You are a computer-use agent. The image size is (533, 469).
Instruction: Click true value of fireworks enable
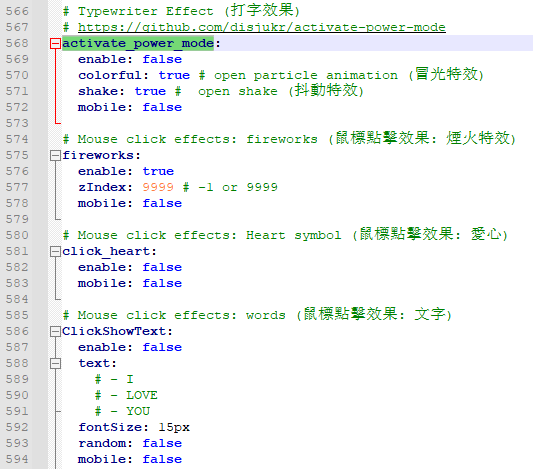pyautogui.click(x=158, y=171)
